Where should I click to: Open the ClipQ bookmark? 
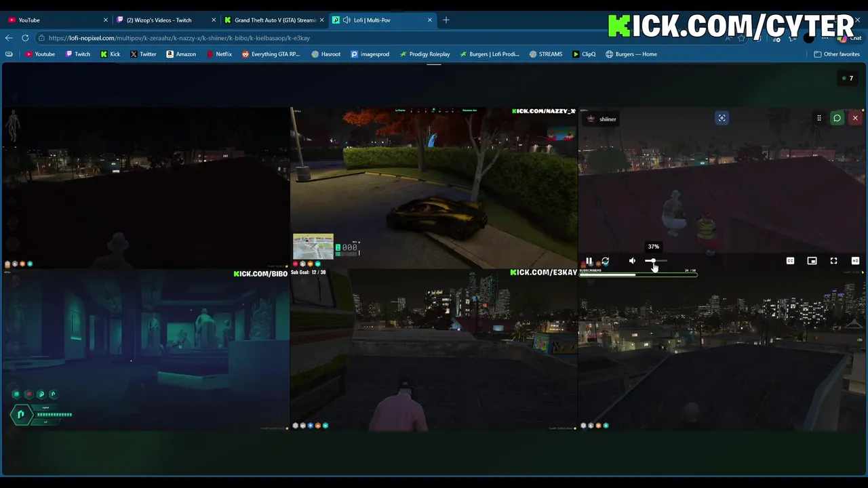point(584,54)
